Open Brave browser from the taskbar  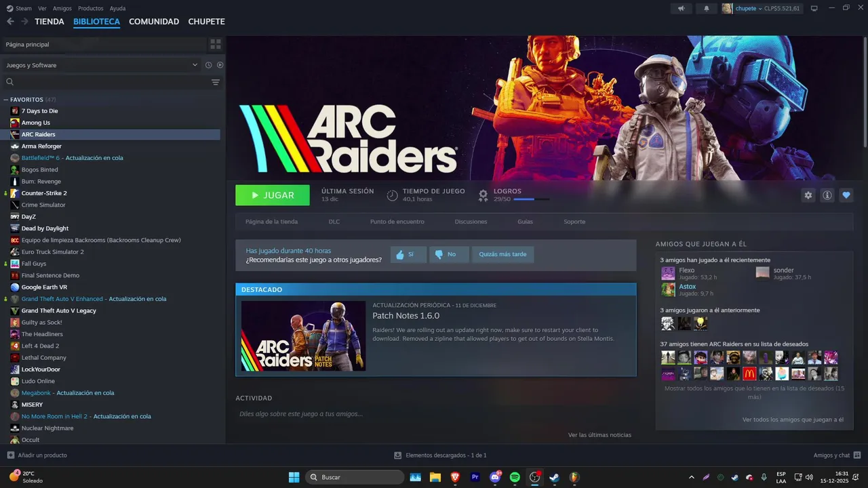click(x=455, y=477)
